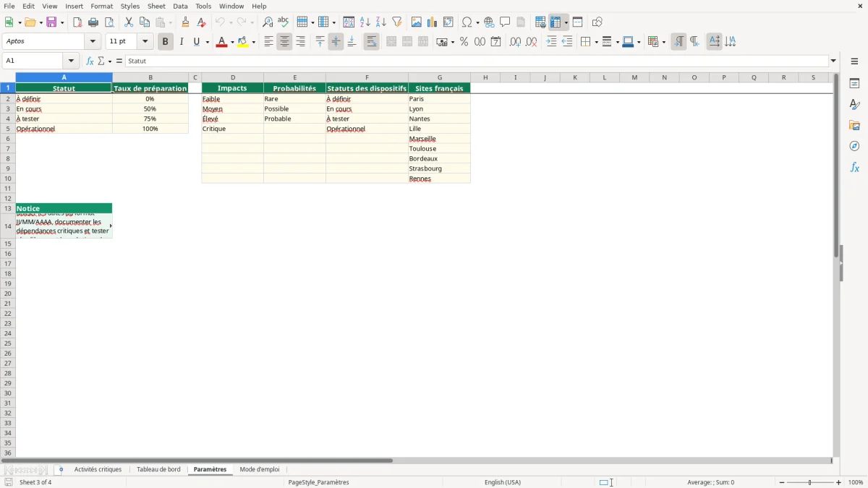This screenshot has width=868, height=488.
Task: Expand the Formula bar arrow
Action: 833,61
